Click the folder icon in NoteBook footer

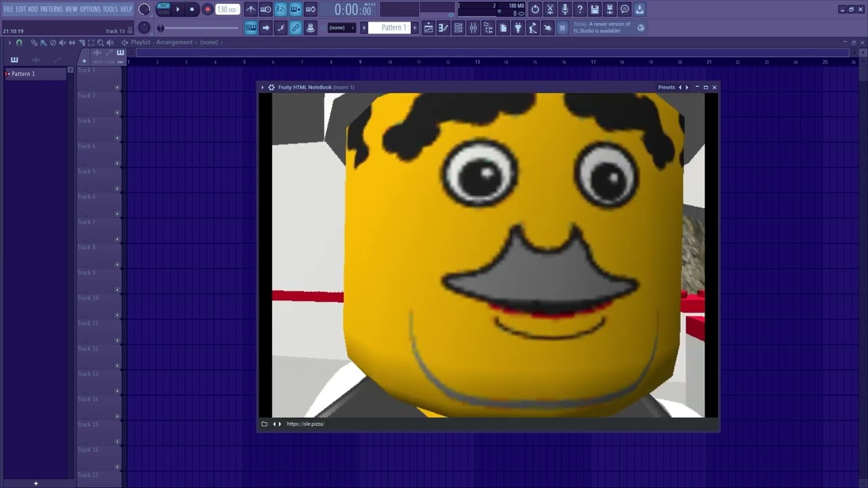tap(264, 424)
